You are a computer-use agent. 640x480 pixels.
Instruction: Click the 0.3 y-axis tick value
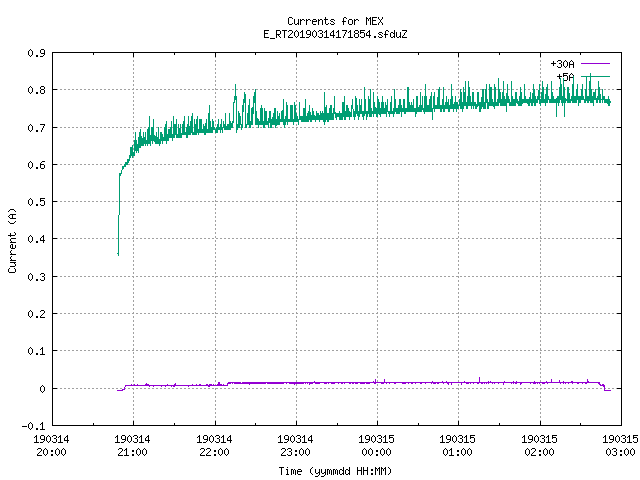pyautogui.click(x=36, y=277)
